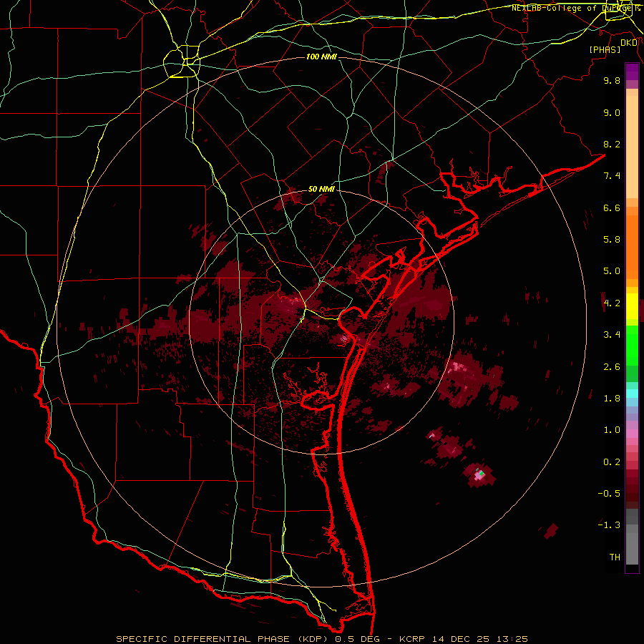Click the 9.0 value on color scale
Viewport: 644px width, 644px height.
612,112
